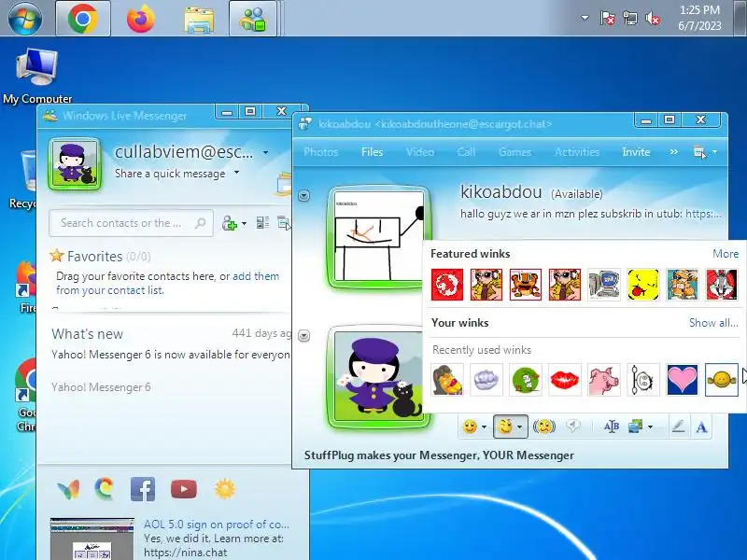Open the Photos tab

(x=320, y=152)
